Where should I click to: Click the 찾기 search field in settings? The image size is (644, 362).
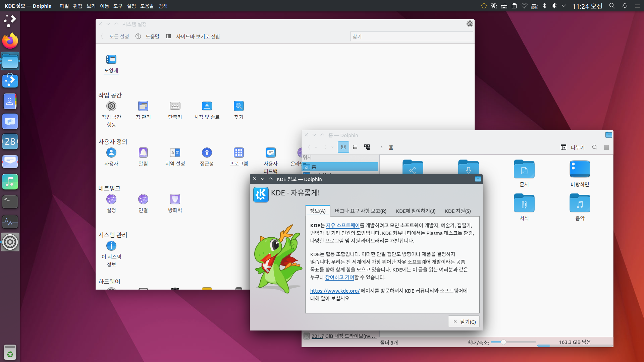point(411,36)
